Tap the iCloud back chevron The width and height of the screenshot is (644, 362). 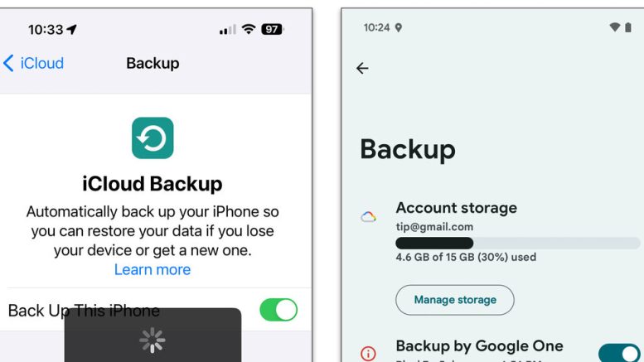tap(8, 63)
